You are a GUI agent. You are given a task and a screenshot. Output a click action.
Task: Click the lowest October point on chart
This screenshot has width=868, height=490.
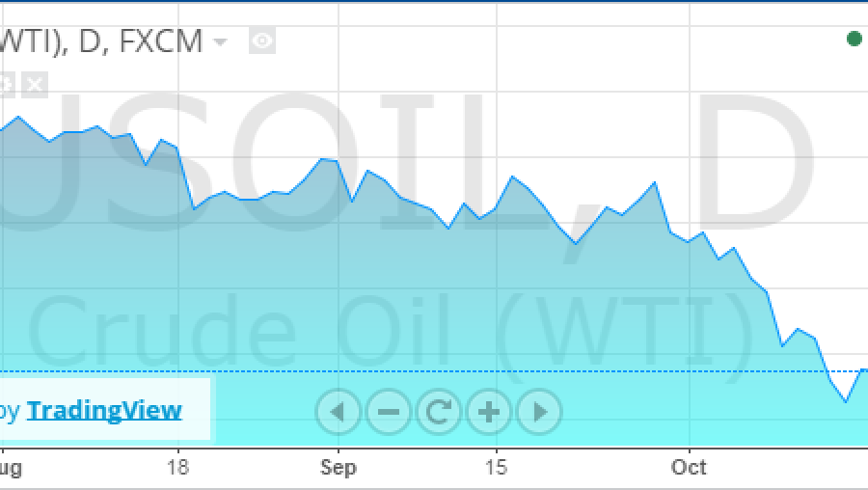846,401
